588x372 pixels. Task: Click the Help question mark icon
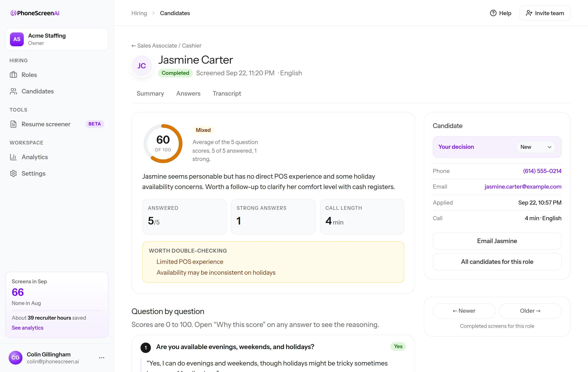click(493, 13)
